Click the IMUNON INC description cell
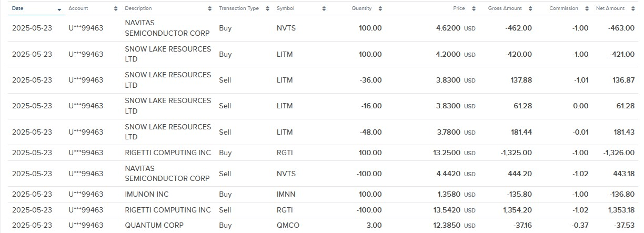 (x=147, y=194)
